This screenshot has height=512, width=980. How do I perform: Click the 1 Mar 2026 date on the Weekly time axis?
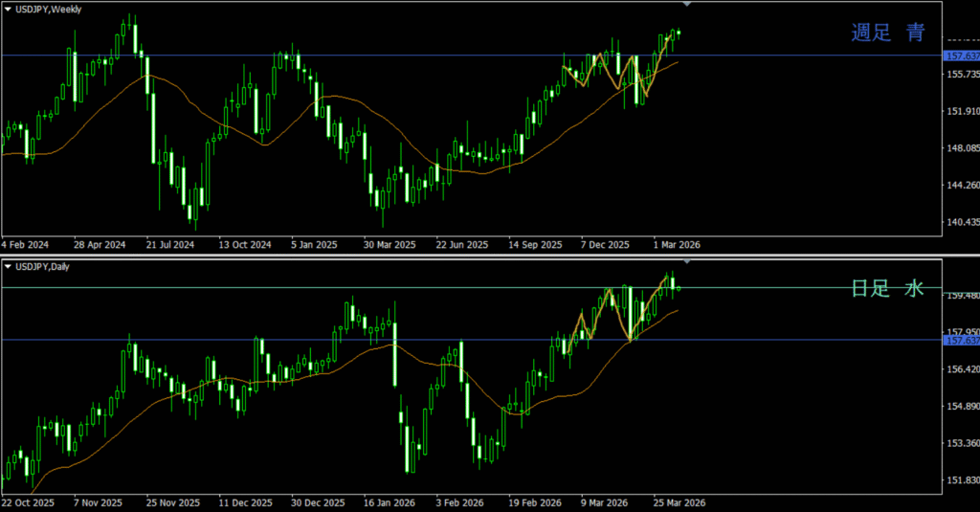(x=677, y=244)
